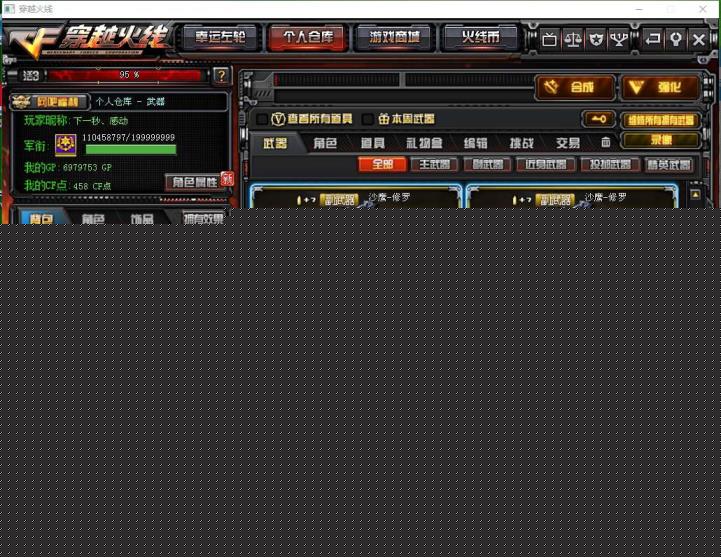
Task: Click the green rank experience bar
Action: 131,149
